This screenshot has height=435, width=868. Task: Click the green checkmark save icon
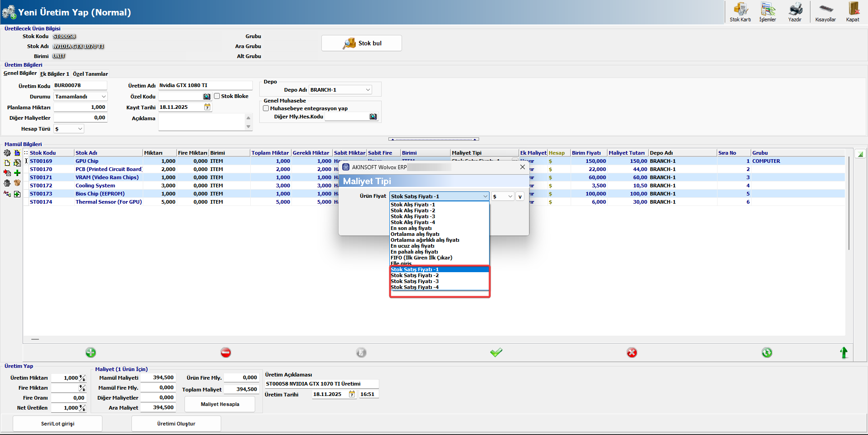[496, 352]
